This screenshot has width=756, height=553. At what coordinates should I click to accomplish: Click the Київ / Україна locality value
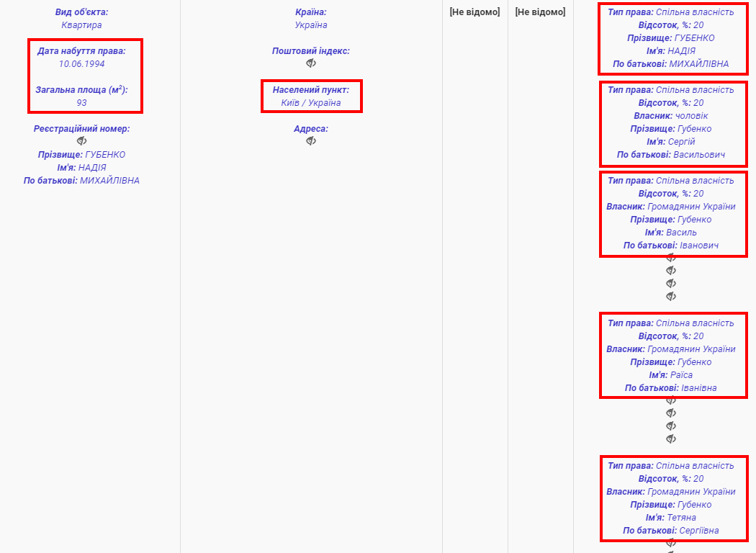[x=311, y=103]
